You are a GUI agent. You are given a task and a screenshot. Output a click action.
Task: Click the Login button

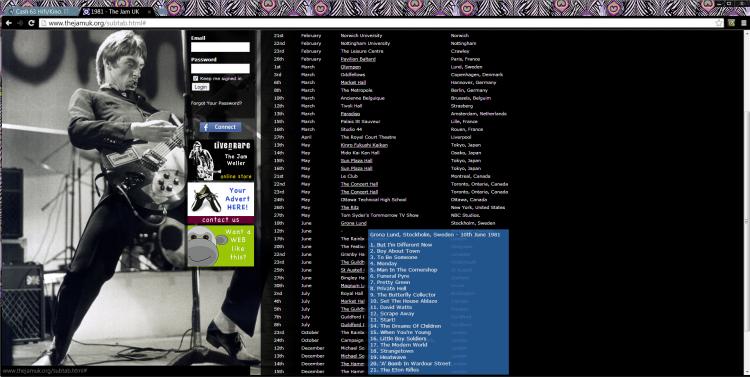(x=200, y=87)
